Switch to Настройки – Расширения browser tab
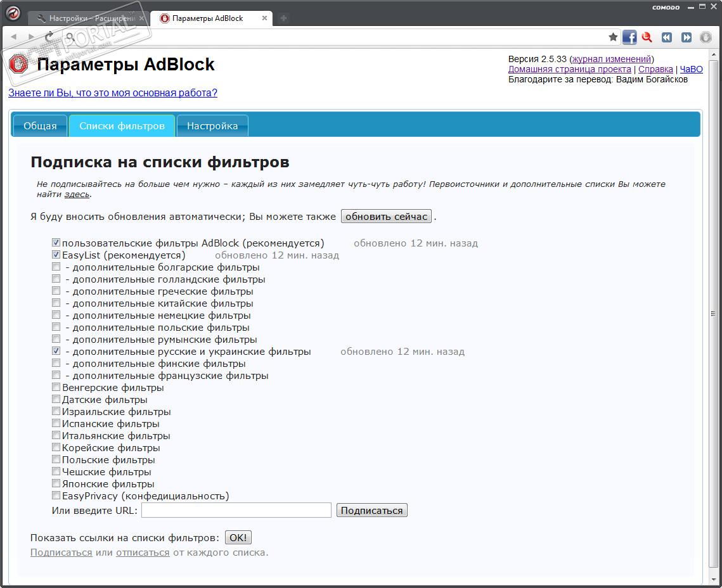The width and height of the screenshot is (722, 588). [89, 18]
